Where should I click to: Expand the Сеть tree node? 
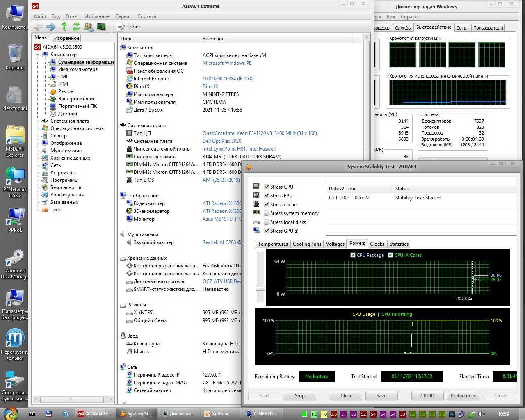click(x=38, y=165)
